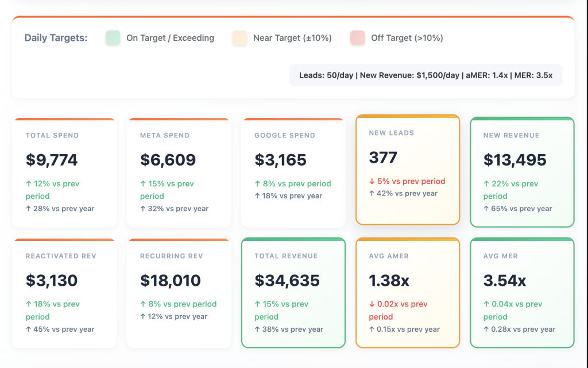
Task: Select the Meta Spend card
Action: 179,172
